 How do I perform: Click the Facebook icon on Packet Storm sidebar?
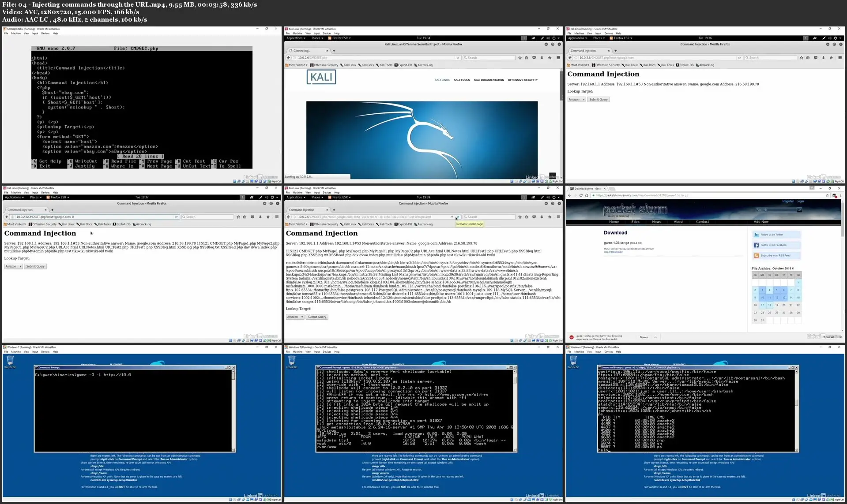[756, 245]
